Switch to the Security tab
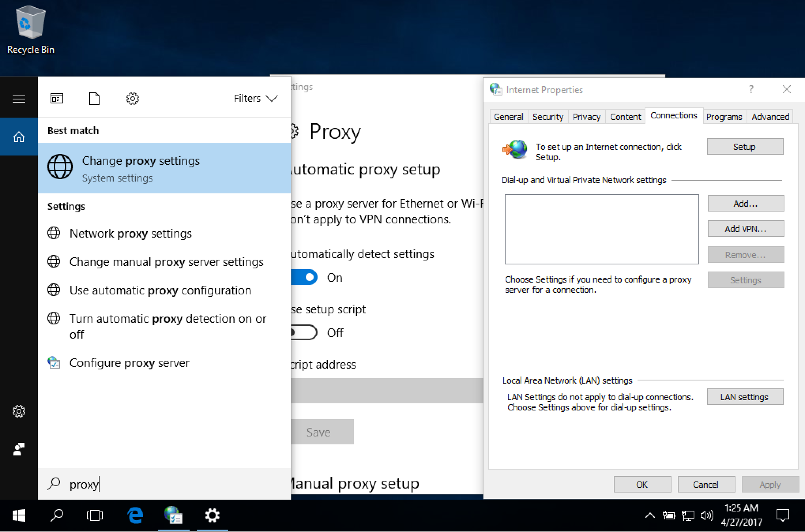This screenshot has width=805, height=532. pyautogui.click(x=547, y=117)
